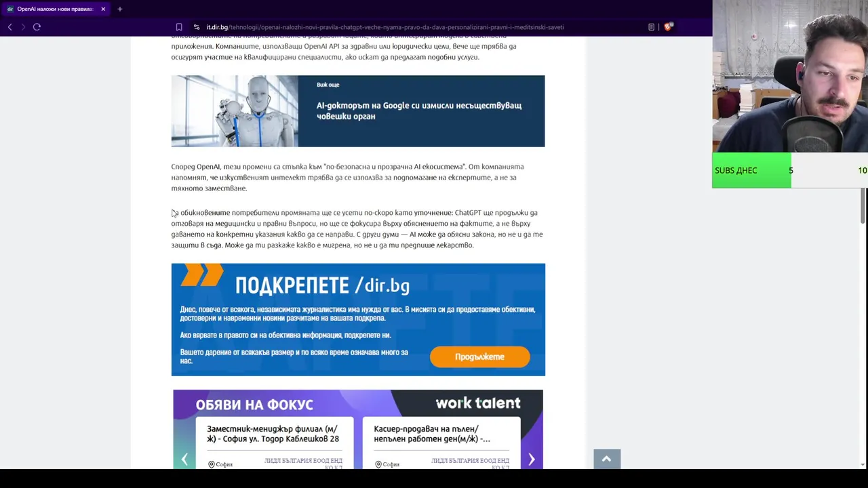The width and height of the screenshot is (868, 488).
Task: Click the Продължете donation button
Action: 479,357
